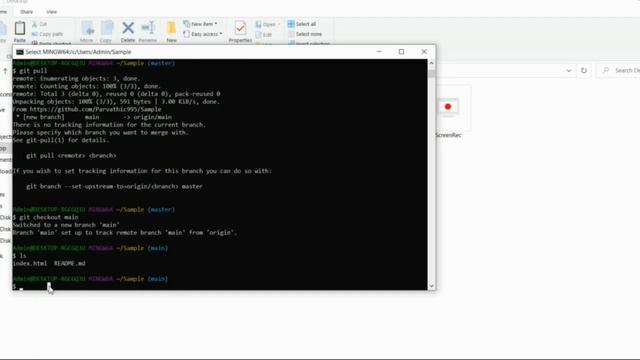Click the Cut command in the ribbon
The width and height of the screenshot is (640, 360).
coord(40,24)
